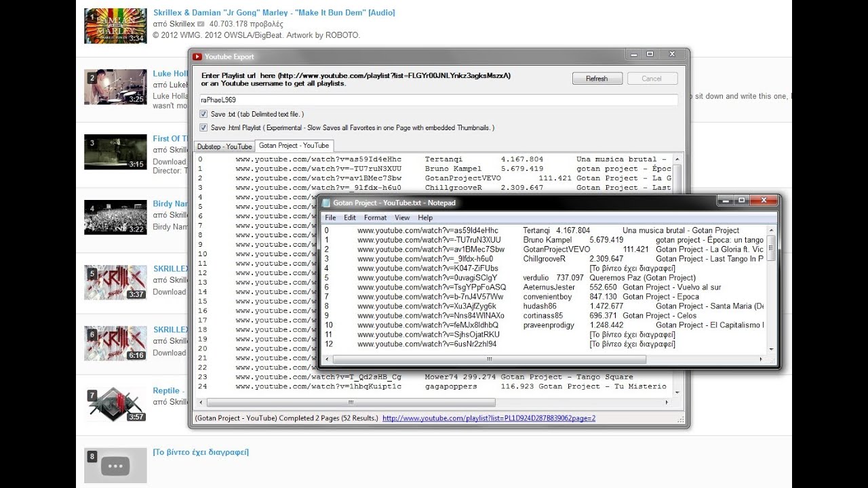Click 'AeternusJester' uploader name in Notepad
868x488 pixels.
coord(549,287)
